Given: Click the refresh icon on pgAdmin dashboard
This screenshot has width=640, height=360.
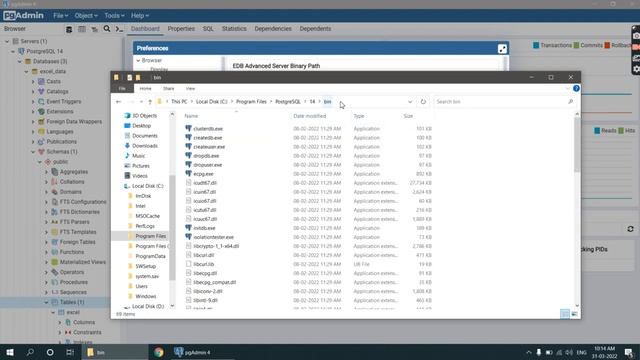Looking at the screenshot, I should [630, 229].
